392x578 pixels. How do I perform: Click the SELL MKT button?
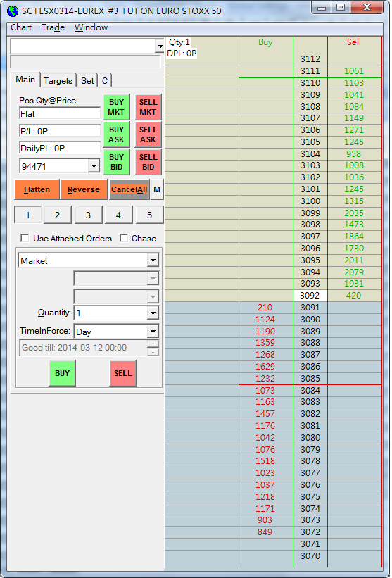click(x=148, y=107)
